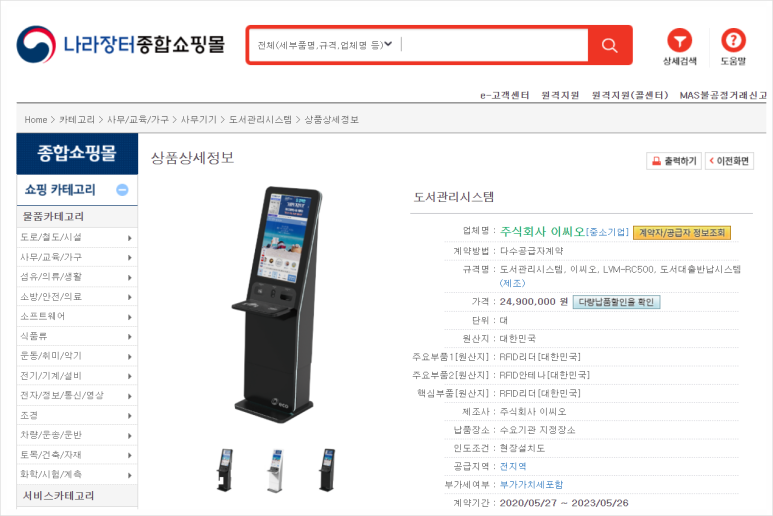
Task: Click into the search text field
Action: point(493,45)
